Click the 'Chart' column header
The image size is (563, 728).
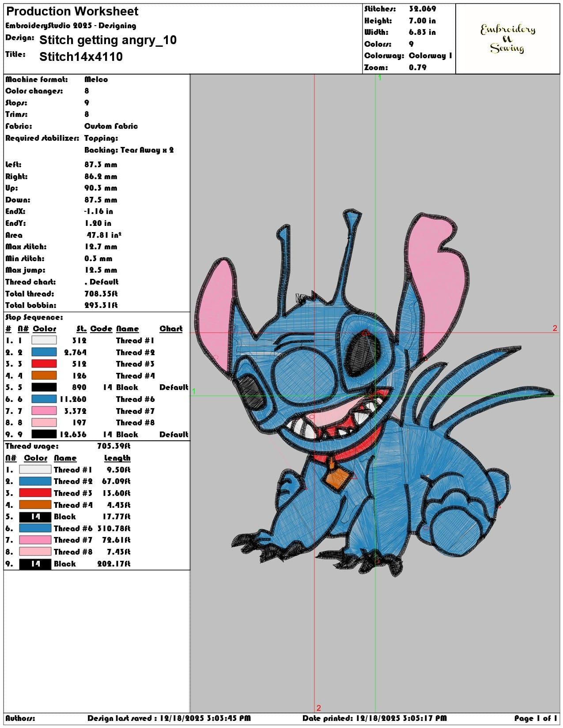tap(171, 329)
